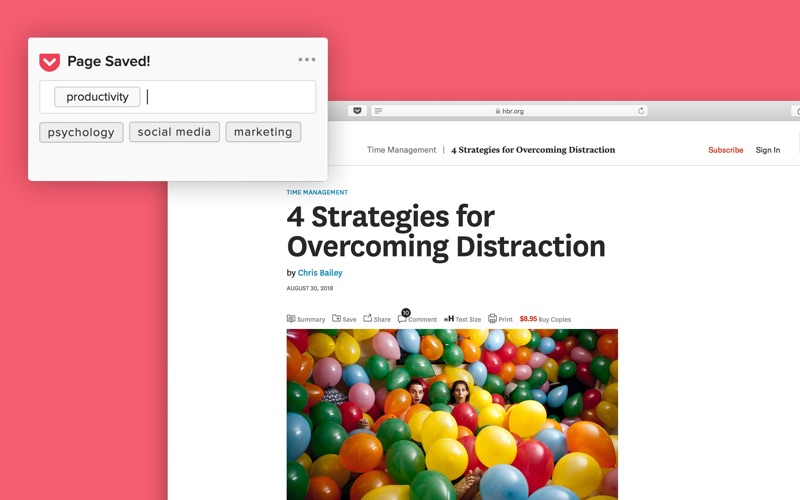The height and width of the screenshot is (500, 800).
Task: Share the article with the Share icon
Action: coord(377,319)
